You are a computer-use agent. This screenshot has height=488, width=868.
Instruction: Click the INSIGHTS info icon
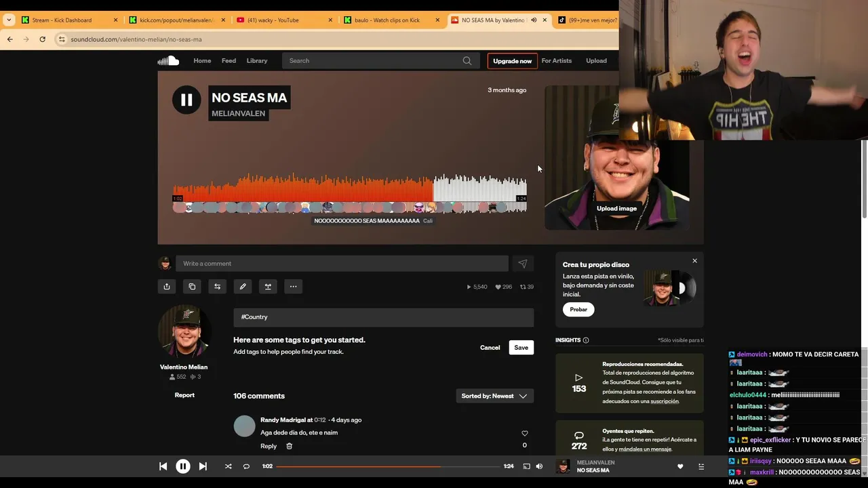[x=586, y=340]
